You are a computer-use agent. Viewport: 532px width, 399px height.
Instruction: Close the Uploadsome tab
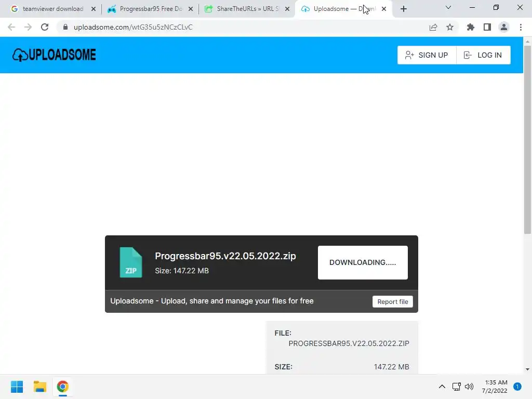coord(384,9)
